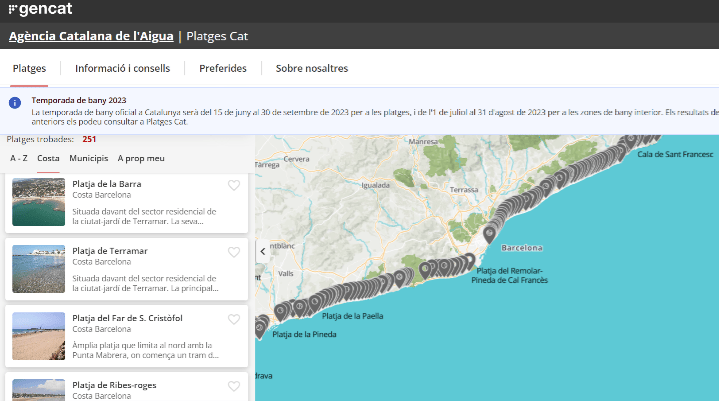Click map label Cala de Sant Francesc

tap(675, 154)
